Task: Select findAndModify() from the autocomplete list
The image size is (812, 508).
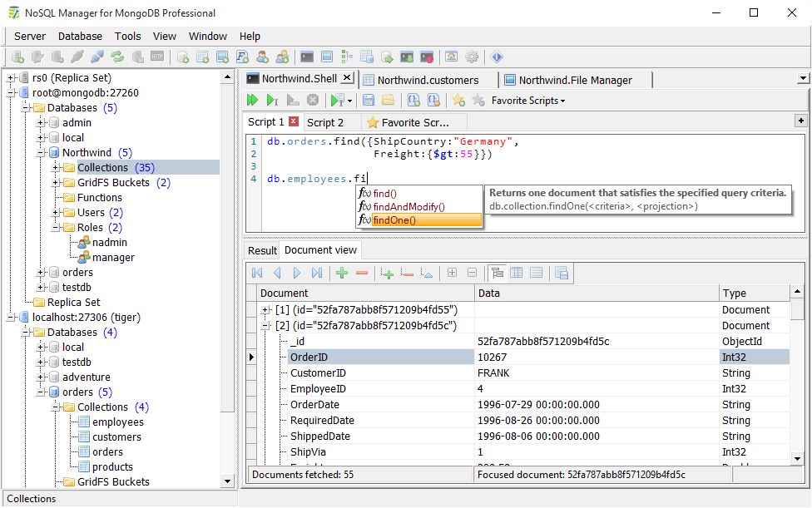Action: coord(408,207)
